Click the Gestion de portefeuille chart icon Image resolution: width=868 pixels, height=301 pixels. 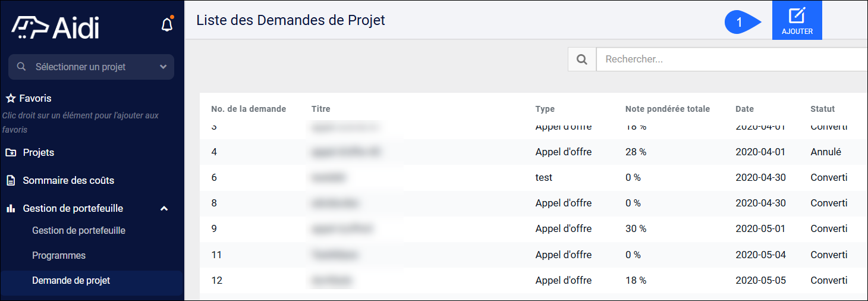[x=11, y=209]
